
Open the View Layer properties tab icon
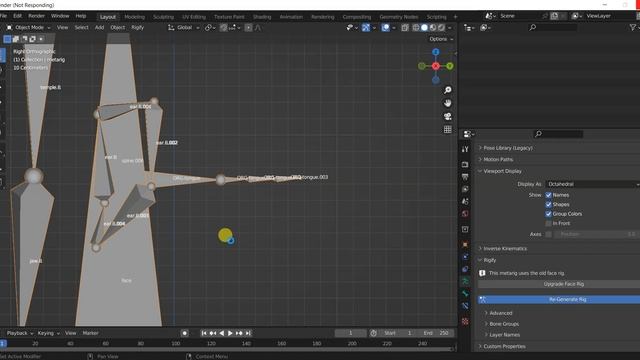[465, 189]
